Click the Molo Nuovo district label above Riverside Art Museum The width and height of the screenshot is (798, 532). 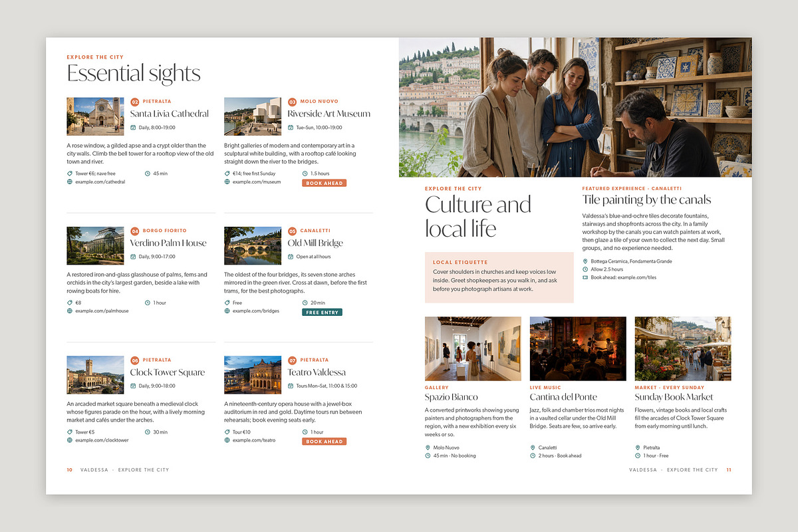(319, 102)
